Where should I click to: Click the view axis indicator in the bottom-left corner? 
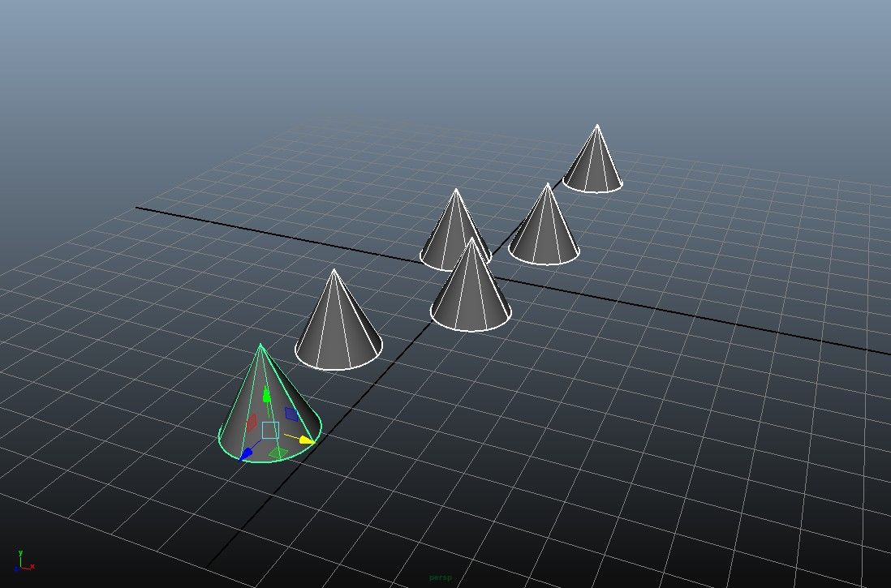(21, 564)
